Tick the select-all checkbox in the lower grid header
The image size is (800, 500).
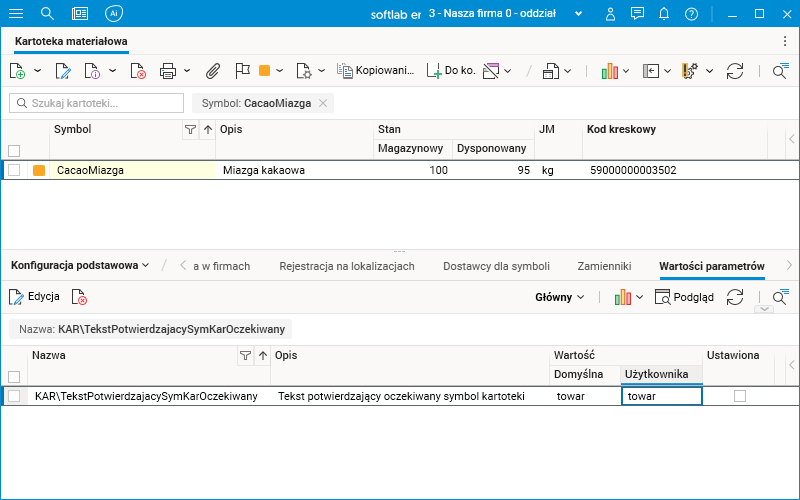coord(14,377)
